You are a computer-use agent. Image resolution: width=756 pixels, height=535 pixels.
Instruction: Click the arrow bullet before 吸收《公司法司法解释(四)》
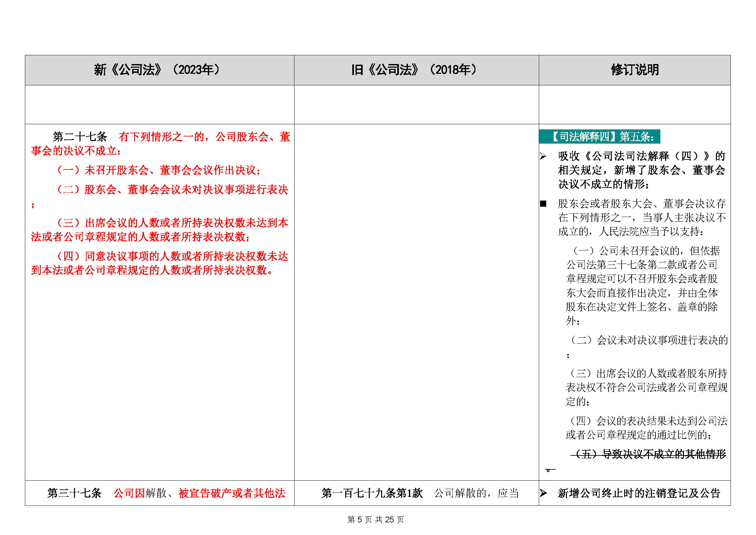click(543, 156)
